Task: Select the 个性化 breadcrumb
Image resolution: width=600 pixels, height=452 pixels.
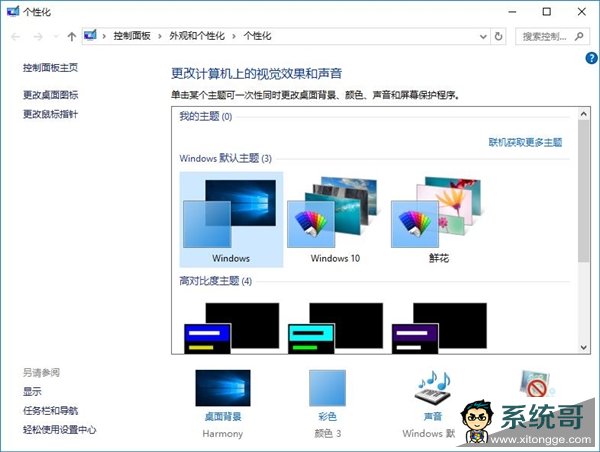Action: point(258,36)
